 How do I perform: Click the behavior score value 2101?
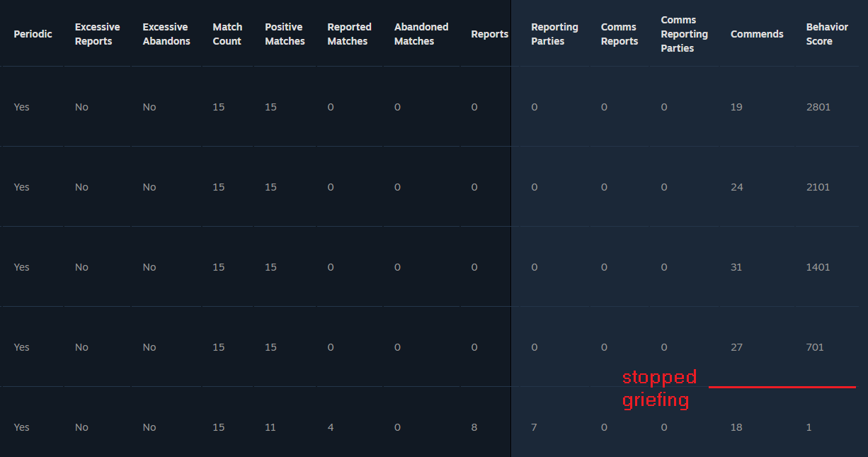tap(818, 187)
